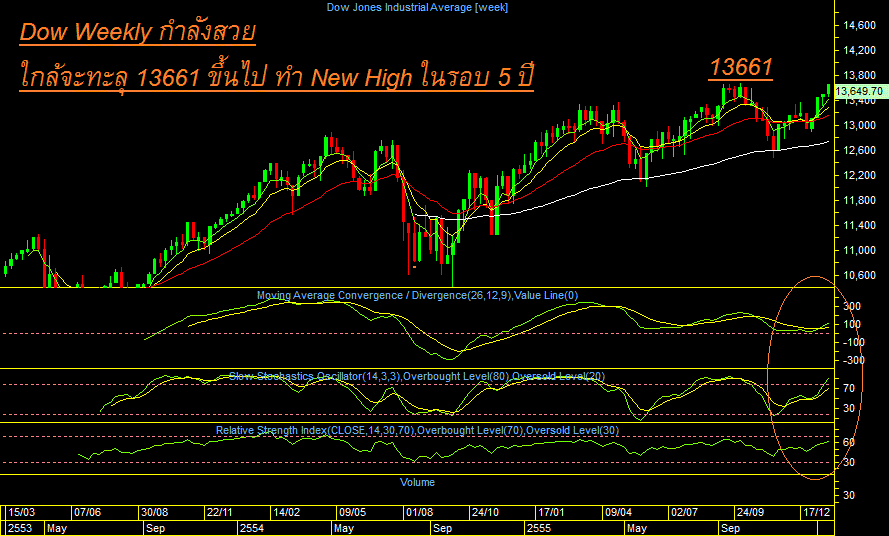
Task: Click the 30/08 date on time axis
Action: click(154, 512)
